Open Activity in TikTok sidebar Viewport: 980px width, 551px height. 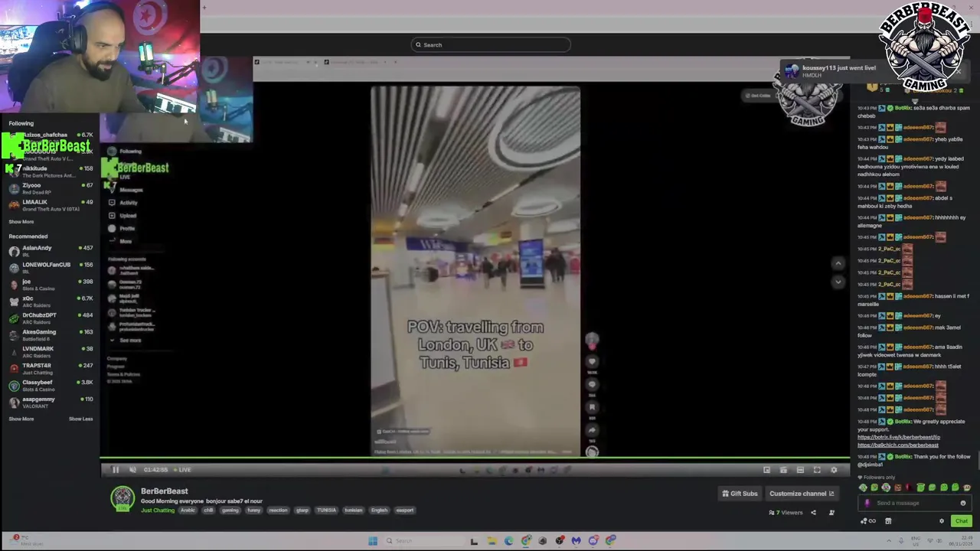(122, 203)
